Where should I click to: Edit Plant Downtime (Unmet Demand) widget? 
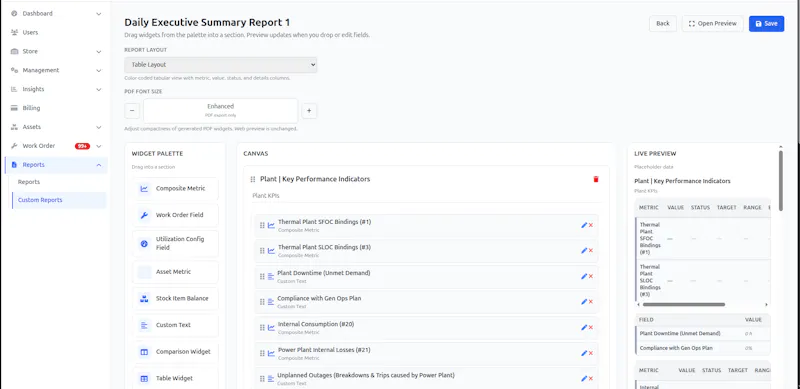(584, 276)
